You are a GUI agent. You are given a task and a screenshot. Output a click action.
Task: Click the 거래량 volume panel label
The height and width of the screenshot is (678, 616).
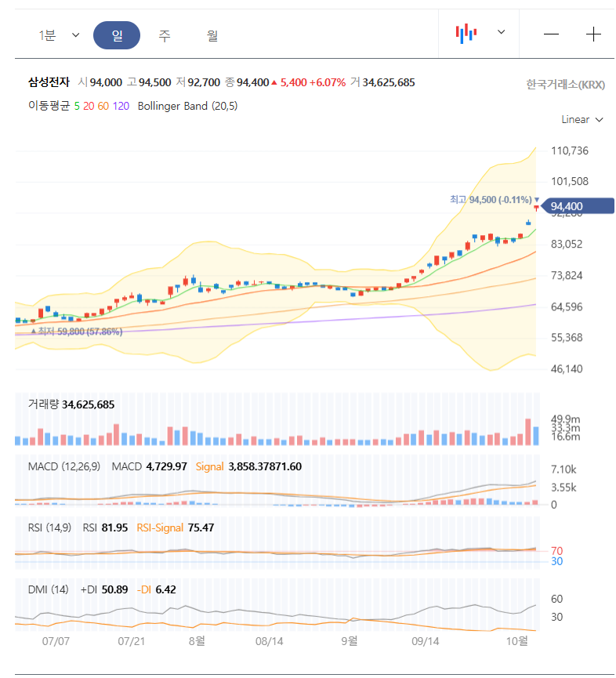pyautogui.click(x=43, y=404)
